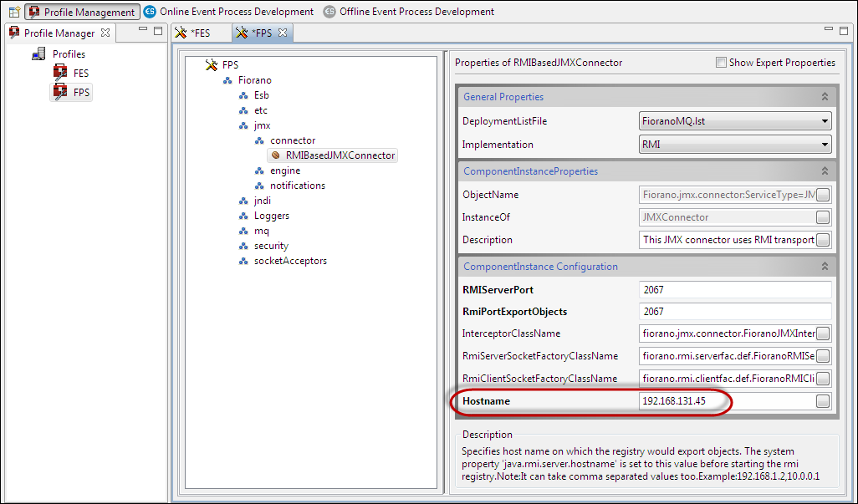
Task: Click the Esb tree node icon
Action: (x=243, y=95)
